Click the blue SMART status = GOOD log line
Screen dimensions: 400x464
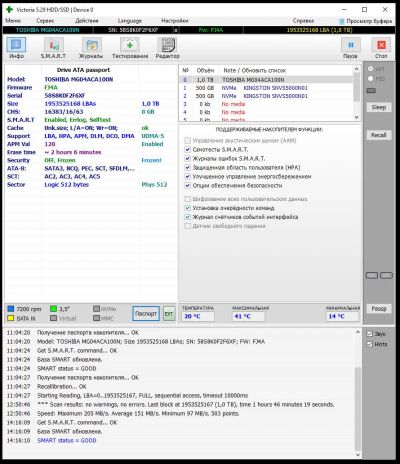(67, 440)
